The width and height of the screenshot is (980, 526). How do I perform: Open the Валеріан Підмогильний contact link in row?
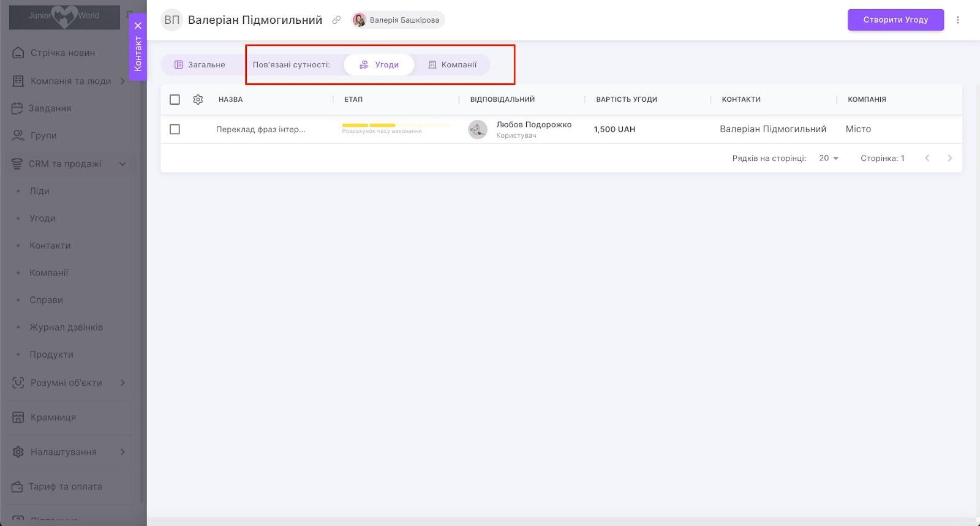[773, 129]
